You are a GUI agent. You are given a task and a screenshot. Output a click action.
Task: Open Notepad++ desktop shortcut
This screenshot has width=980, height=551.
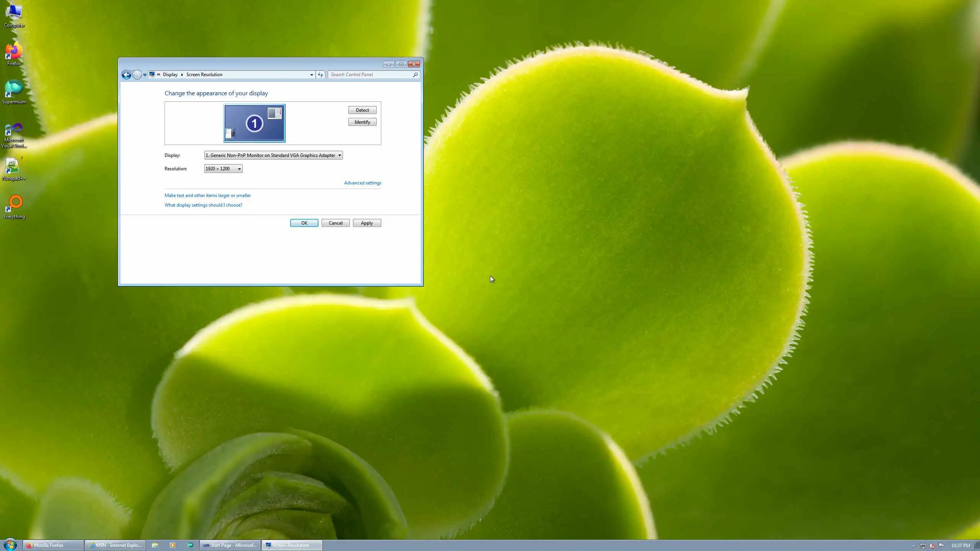[x=14, y=169]
